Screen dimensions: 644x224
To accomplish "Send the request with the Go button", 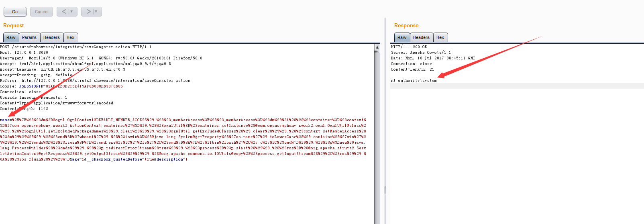I will coord(15,12).
